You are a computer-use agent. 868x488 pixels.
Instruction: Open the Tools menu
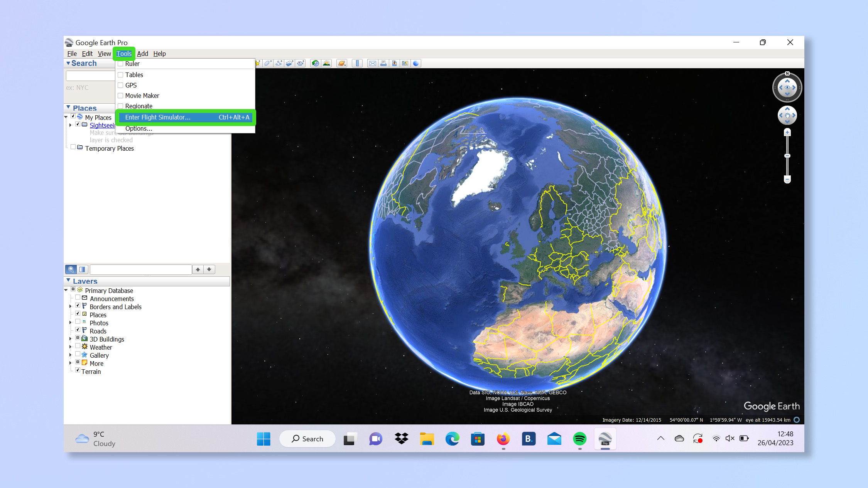[124, 54]
